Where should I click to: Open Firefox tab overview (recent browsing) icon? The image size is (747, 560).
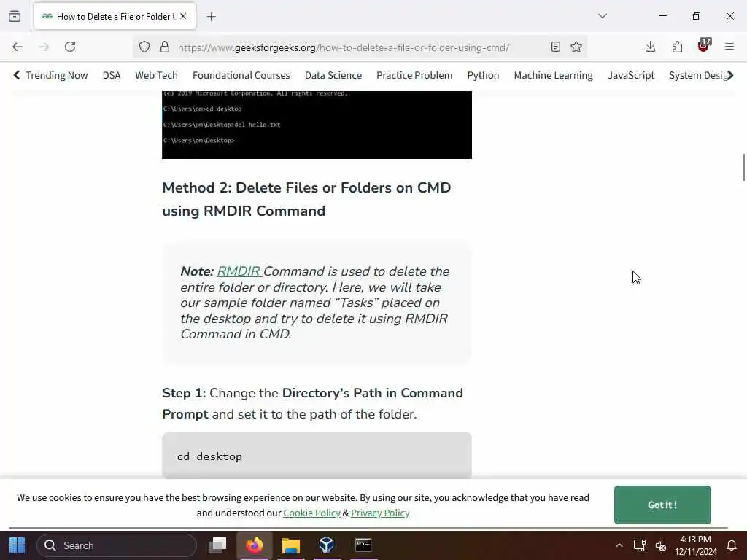15,16
